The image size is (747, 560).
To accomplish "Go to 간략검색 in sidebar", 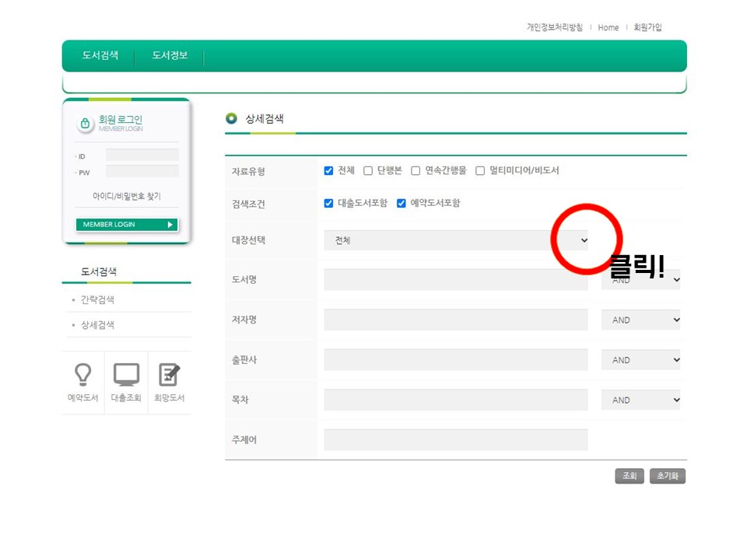I will tap(98, 300).
